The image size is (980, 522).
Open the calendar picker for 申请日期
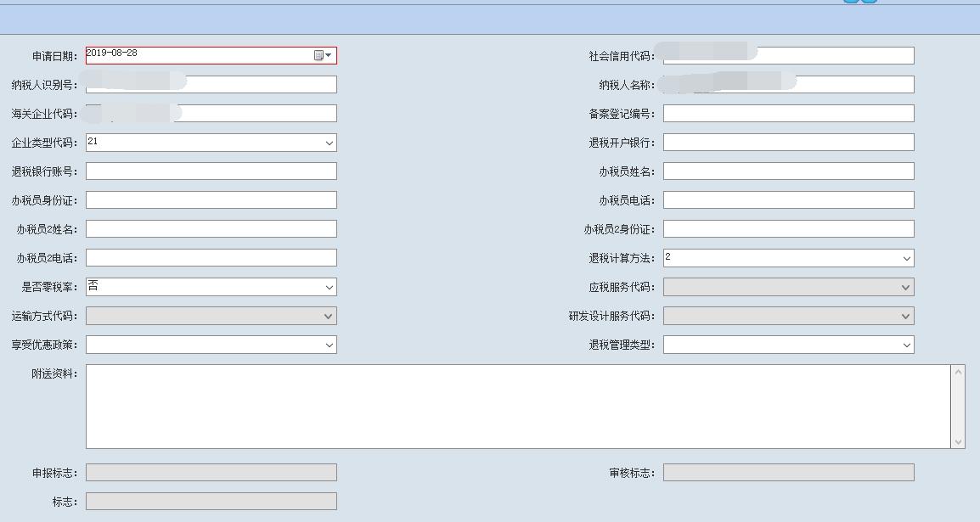point(323,55)
